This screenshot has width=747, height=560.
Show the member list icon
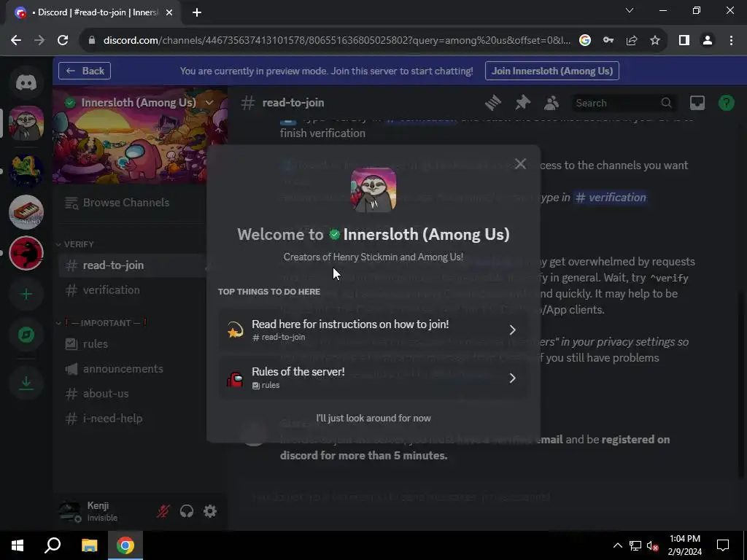pos(551,103)
